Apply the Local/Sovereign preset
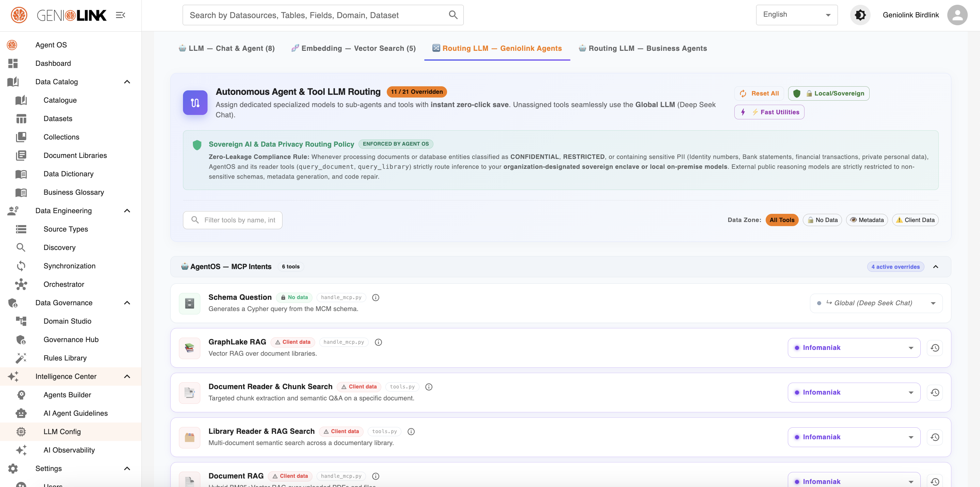Screen dimensions: 980x487 point(829,94)
